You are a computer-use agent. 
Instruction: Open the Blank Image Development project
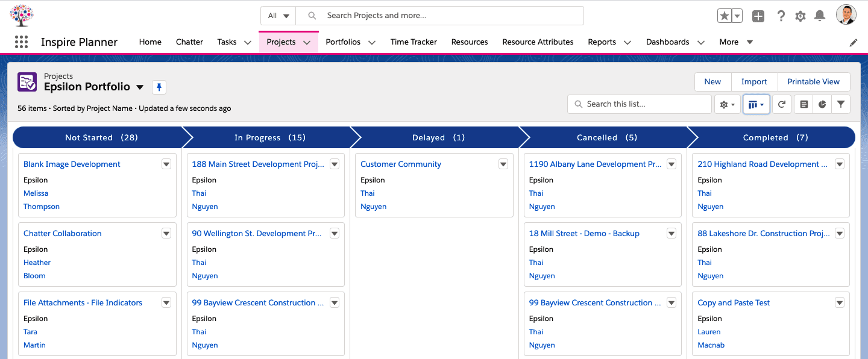tap(71, 163)
